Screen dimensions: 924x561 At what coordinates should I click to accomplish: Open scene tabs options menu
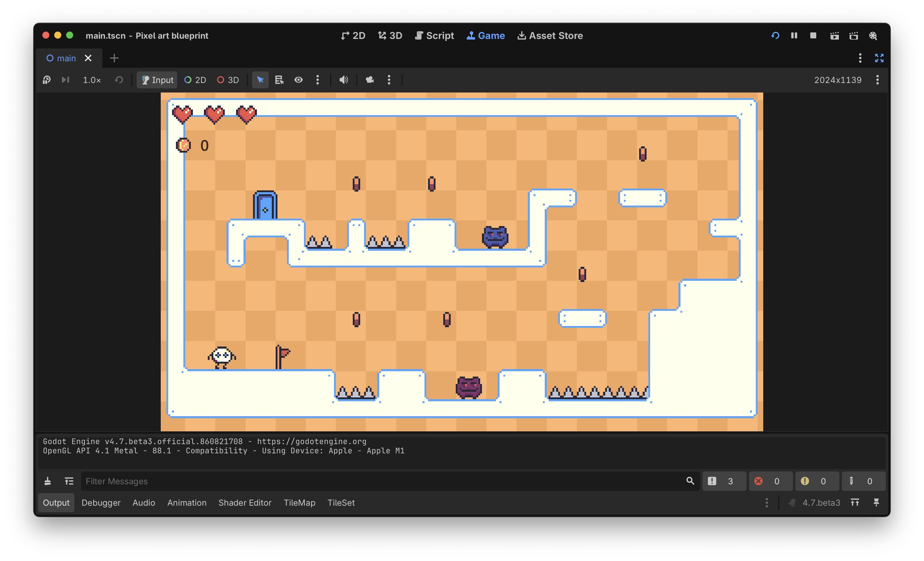[x=860, y=58]
